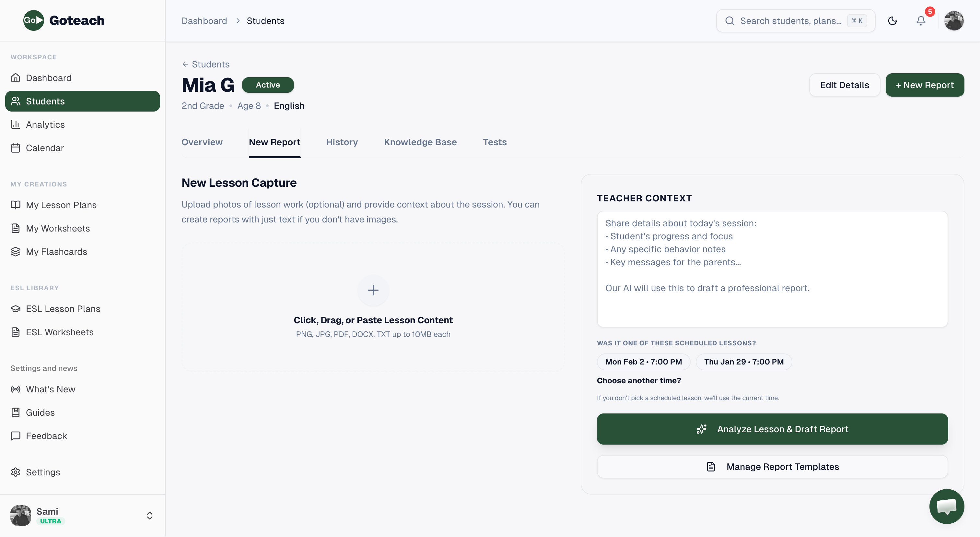Open the Calendar from the sidebar

click(x=45, y=148)
